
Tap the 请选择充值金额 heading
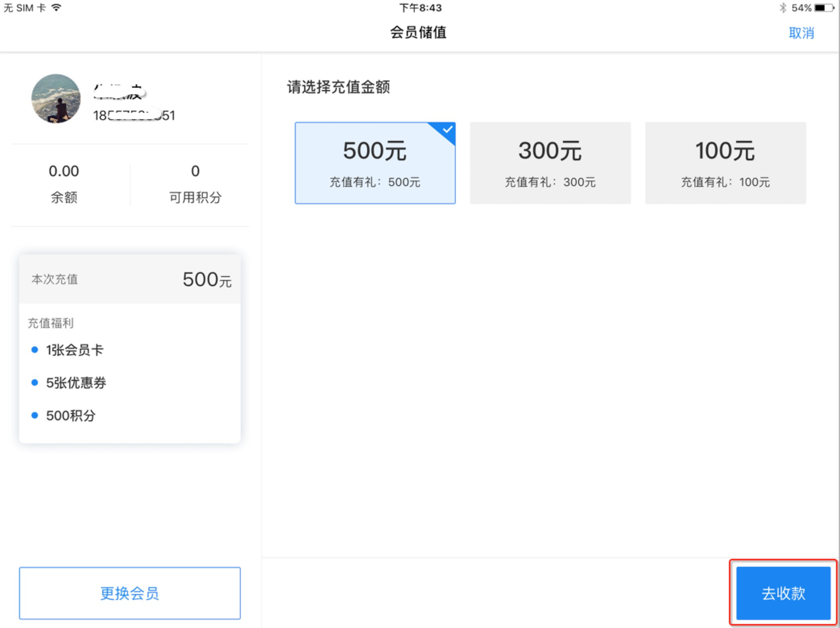click(x=338, y=87)
